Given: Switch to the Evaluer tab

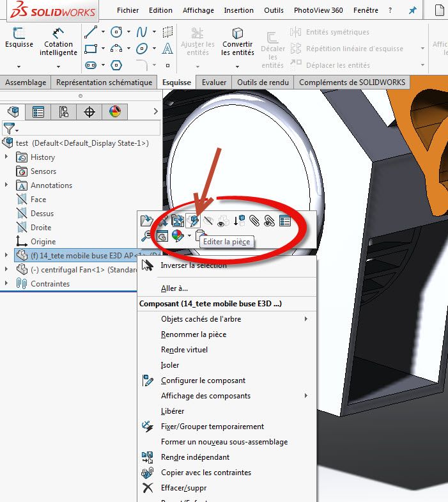Looking at the screenshot, I should click(214, 82).
